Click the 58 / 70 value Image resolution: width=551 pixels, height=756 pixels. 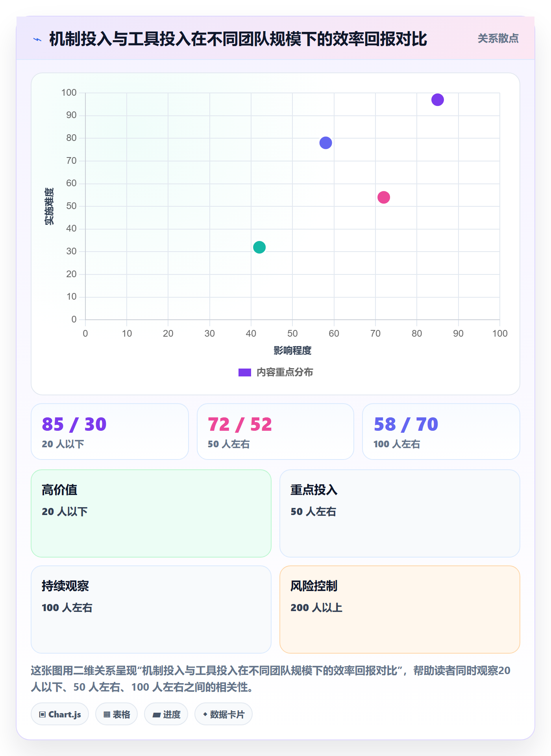click(406, 424)
